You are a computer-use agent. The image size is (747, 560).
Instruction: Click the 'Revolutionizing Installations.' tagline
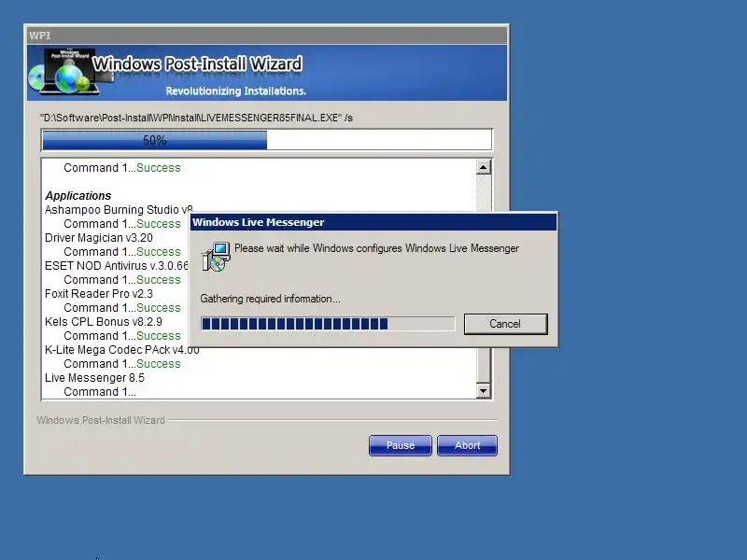236,91
